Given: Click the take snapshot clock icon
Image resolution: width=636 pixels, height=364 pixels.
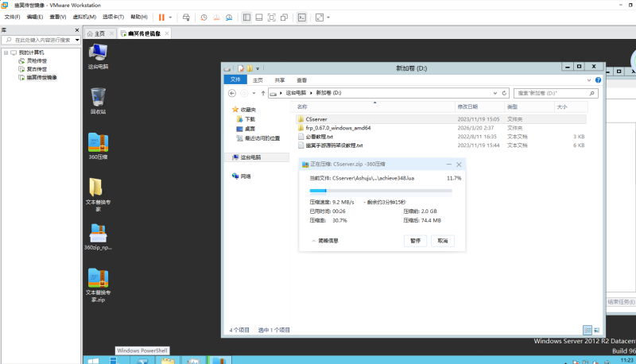Looking at the screenshot, I should 204,17.
